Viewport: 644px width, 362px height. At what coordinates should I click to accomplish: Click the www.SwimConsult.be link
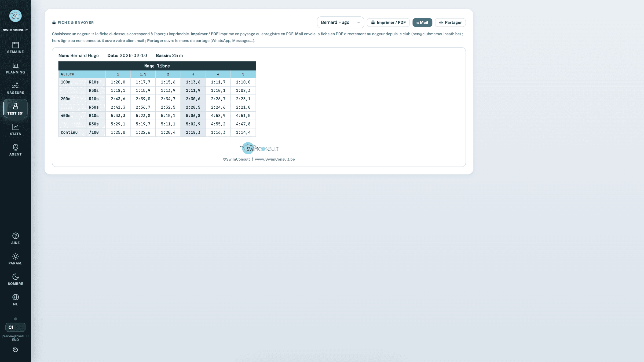pos(275,159)
